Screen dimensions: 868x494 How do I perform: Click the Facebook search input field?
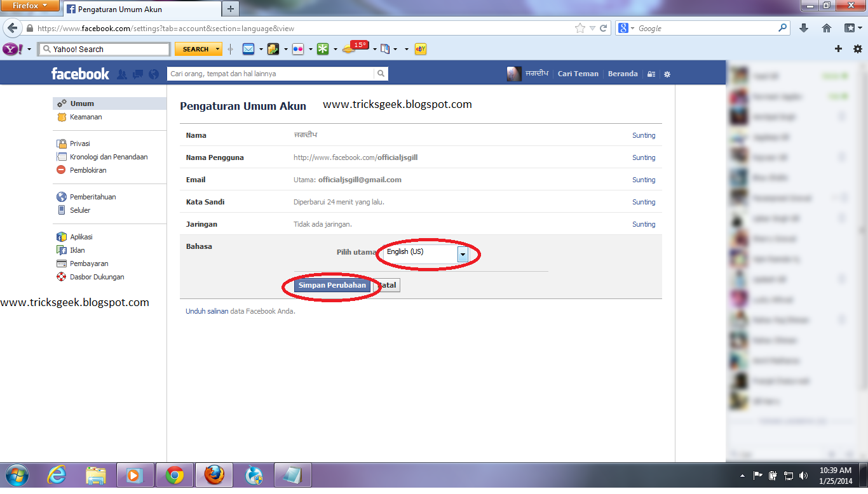pos(271,74)
